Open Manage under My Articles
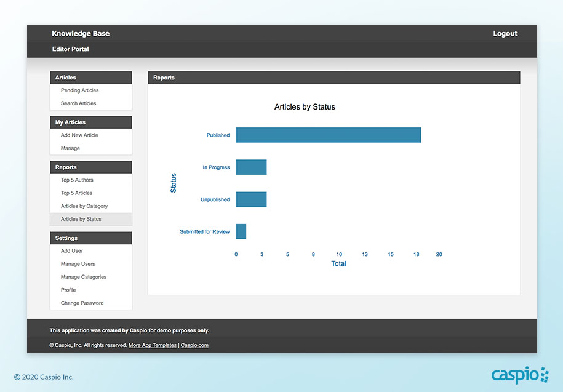Viewport: 563px width, 392px height. (x=70, y=148)
